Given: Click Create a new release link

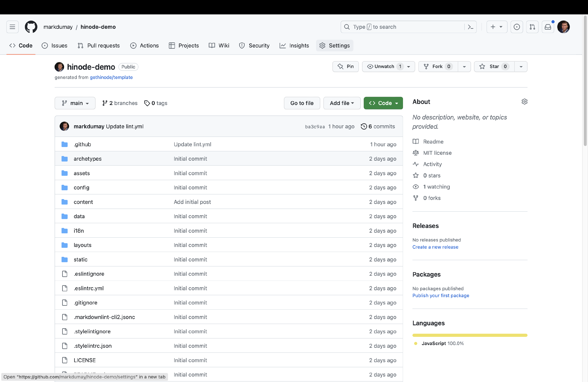Looking at the screenshot, I should [x=435, y=247].
